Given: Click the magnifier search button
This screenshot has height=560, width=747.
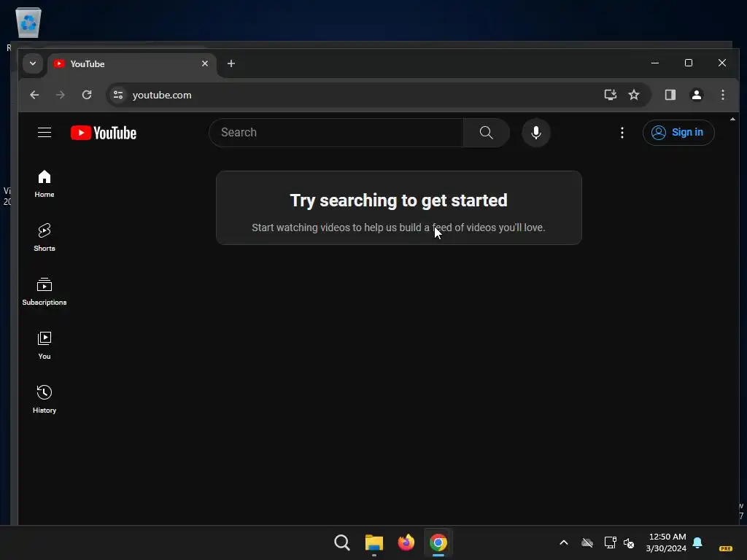Looking at the screenshot, I should pyautogui.click(x=486, y=133).
